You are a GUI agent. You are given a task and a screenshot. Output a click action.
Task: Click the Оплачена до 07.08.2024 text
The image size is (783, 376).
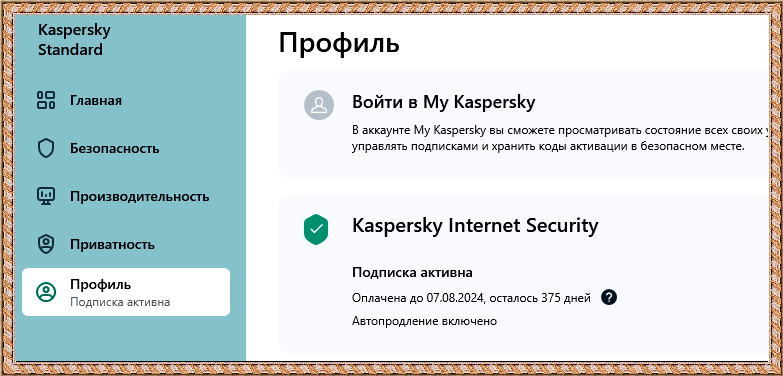pyautogui.click(x=418, y=298)
